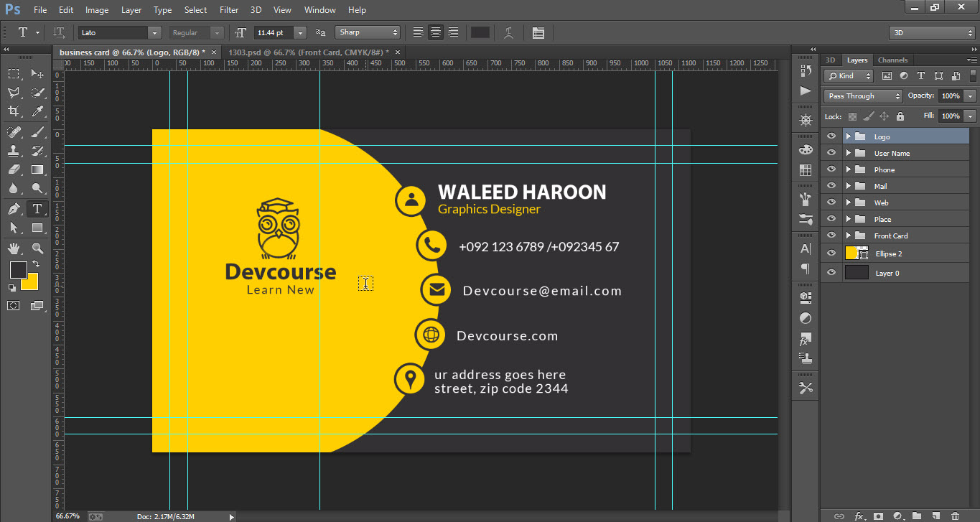This screenshot has width=980, height=522.
Task: Expand the Phone layer group
Action: (848, 169)
